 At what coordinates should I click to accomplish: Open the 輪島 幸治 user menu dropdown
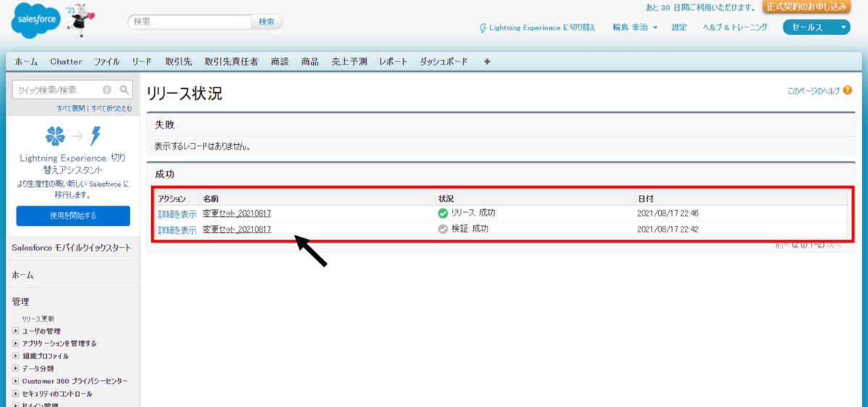[635, 28]
